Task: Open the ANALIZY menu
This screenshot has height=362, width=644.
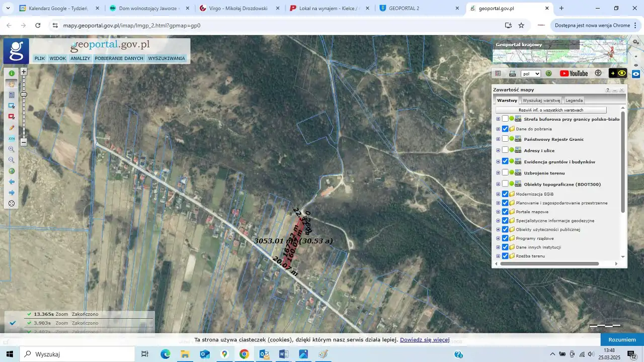Action: pyautogui.click(x=80, y=58)
